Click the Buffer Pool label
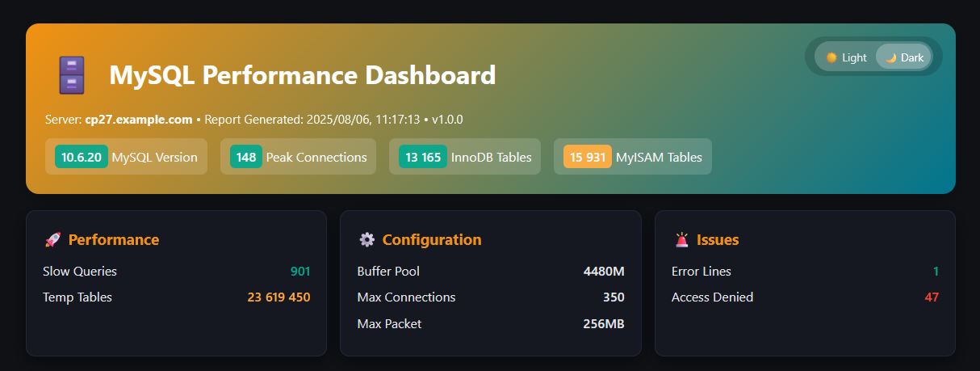This screenshot has height=371, width=980. tap(388, 271)
